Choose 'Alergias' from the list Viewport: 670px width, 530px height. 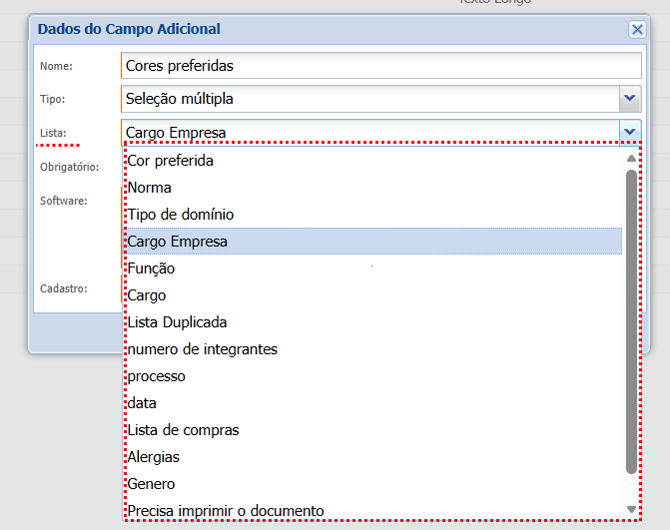[153, 457]
